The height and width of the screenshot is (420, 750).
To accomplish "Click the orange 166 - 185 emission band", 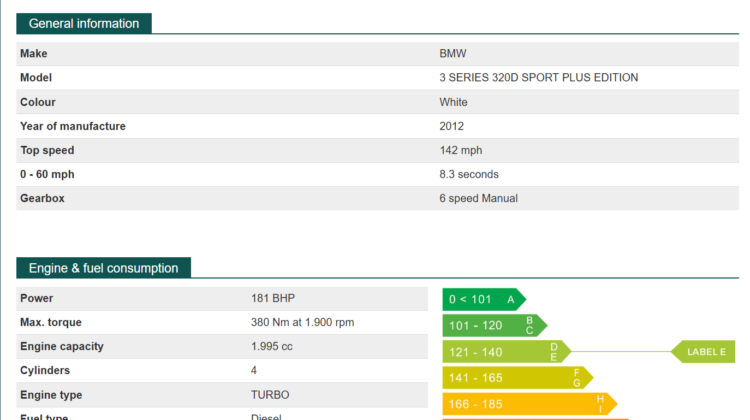I will (x=529, y=404).
